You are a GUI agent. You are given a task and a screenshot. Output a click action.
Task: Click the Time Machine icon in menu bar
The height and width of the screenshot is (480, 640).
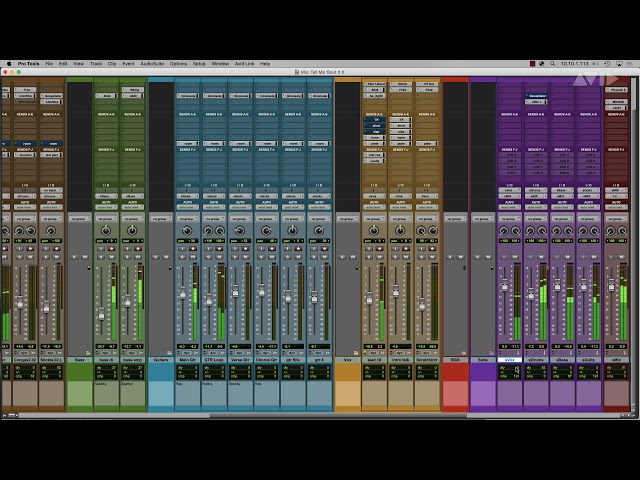pos(607,64)
